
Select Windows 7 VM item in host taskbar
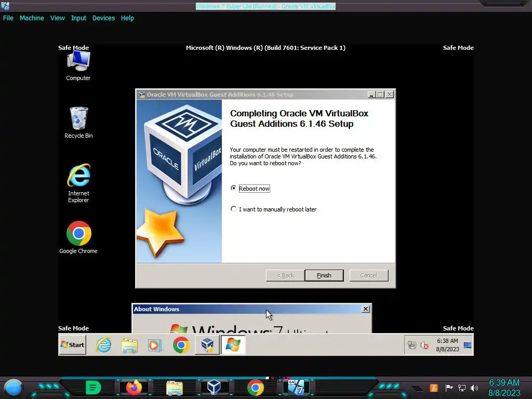296,388
